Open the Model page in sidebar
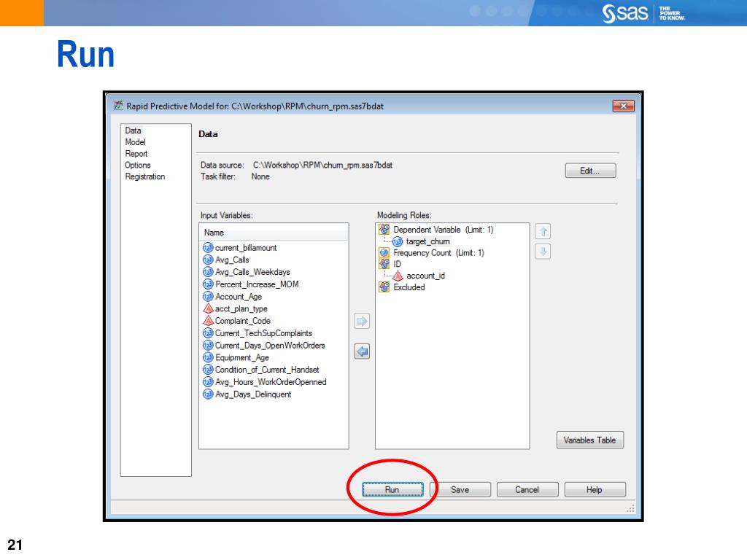The image size is (747, 560). 135,142
